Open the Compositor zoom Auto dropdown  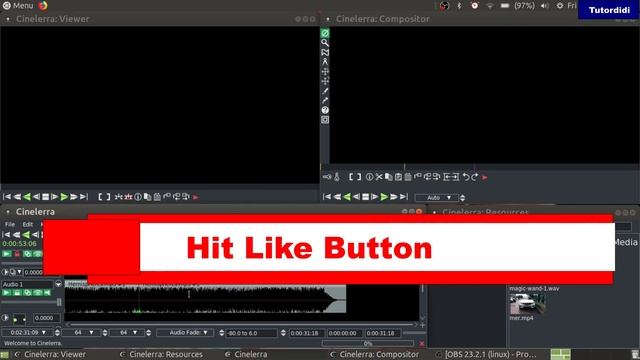pos(437,198)
